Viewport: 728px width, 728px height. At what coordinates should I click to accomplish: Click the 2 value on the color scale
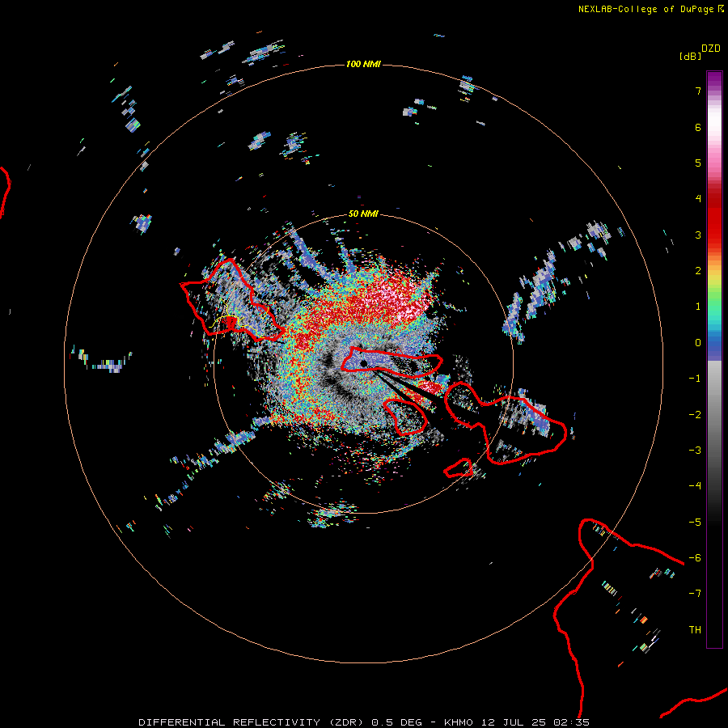(x=698, y=271)
